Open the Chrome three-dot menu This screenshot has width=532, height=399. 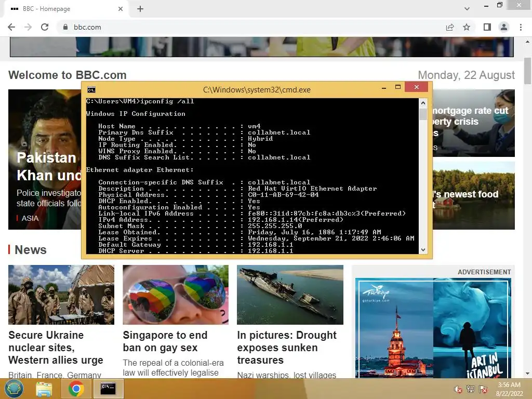(521, 27)
